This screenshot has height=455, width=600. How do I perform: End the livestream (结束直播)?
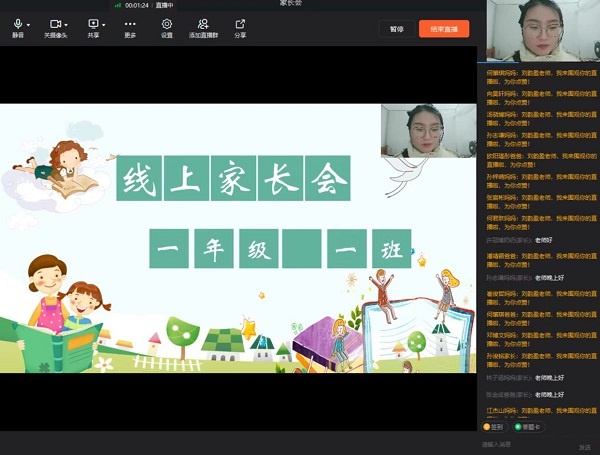tap(443, 29)
